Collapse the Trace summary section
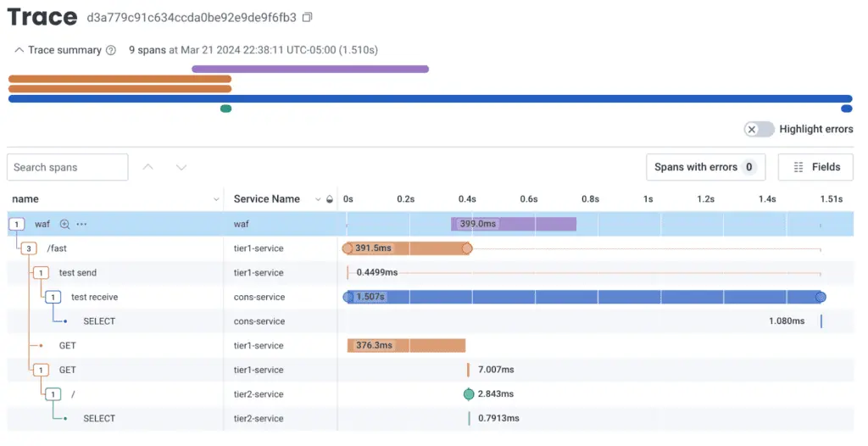Screen dimensions: 868x446 19,50
